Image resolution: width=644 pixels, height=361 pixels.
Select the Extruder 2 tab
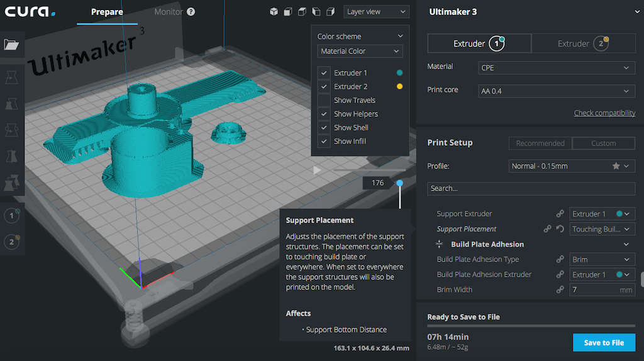click(584, 43)
